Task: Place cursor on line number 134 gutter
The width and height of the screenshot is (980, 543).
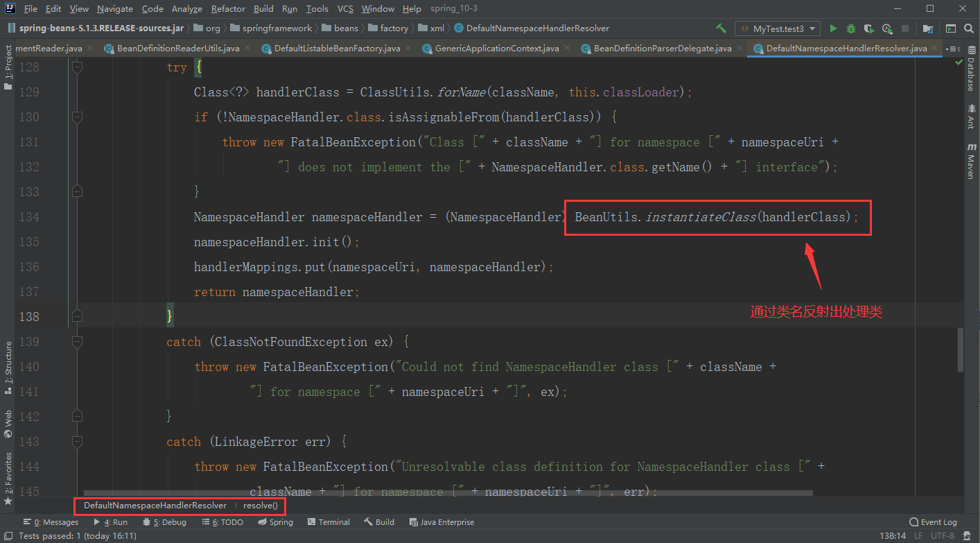Action: 29,217
